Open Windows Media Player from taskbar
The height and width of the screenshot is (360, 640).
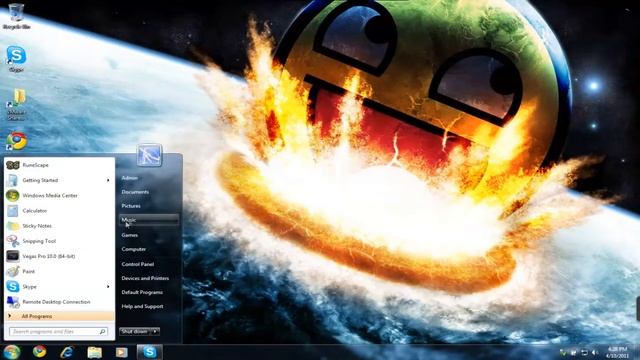[122, 352]
